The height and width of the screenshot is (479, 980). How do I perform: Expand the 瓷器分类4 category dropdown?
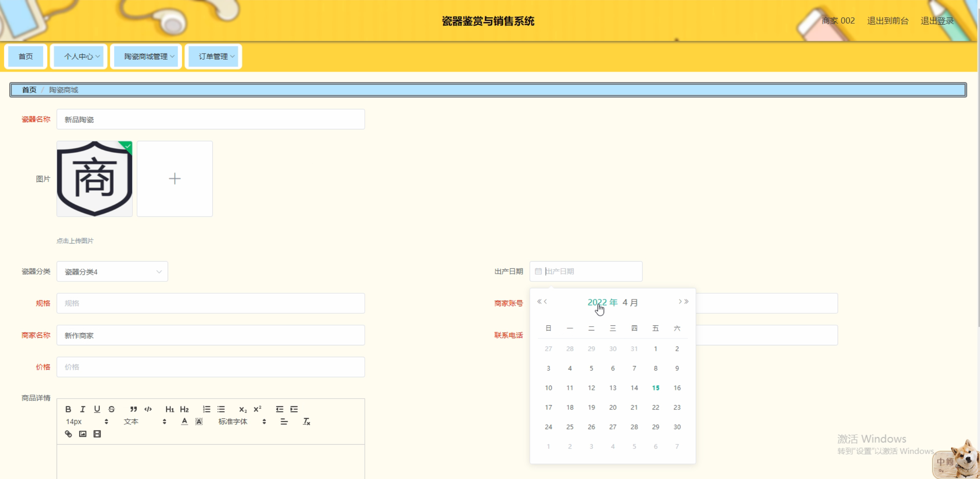click(112, 271)
